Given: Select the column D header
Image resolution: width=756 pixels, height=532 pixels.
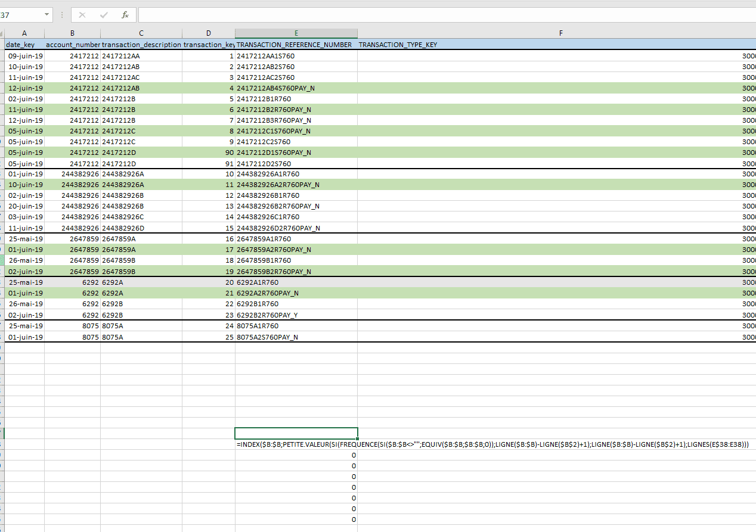Looking at the screenshot, I should click(208, 33).
